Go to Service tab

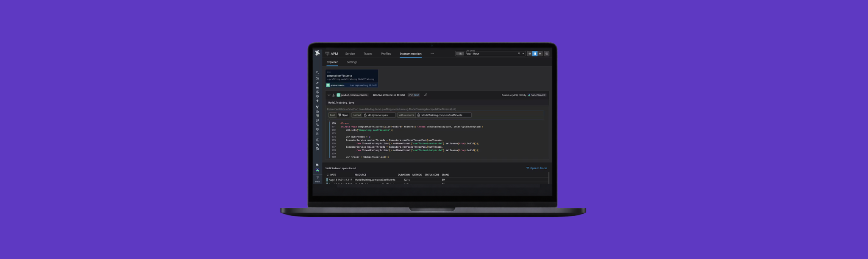click(350, 54)
